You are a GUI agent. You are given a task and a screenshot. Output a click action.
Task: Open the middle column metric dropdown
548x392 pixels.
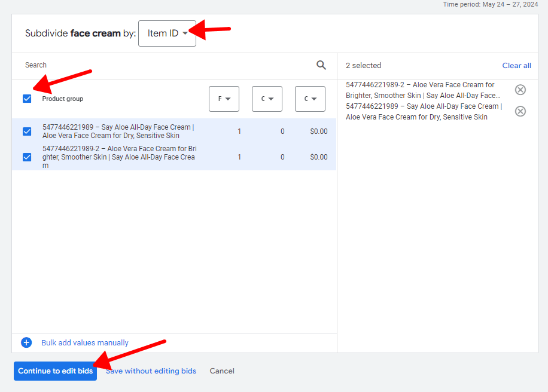[267, 99]
